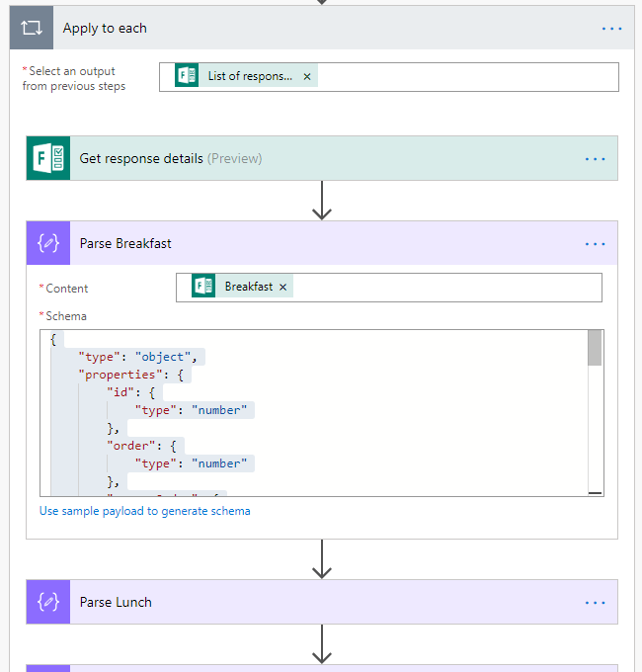
Task: Click Use sample payload to generate schema
Action: (x=144, y=511)
